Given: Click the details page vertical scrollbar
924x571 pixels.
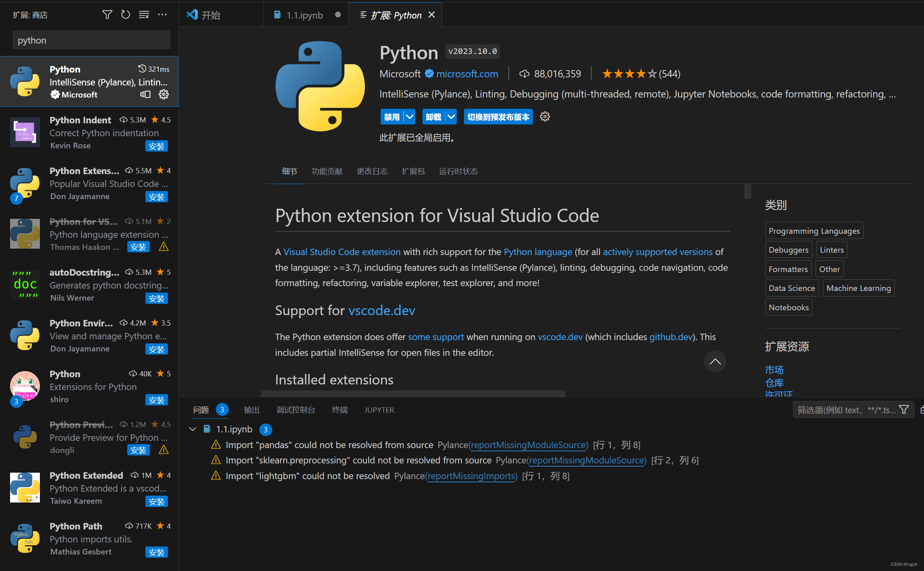Looking at the screenshot, I should click(x=748, y=191).
